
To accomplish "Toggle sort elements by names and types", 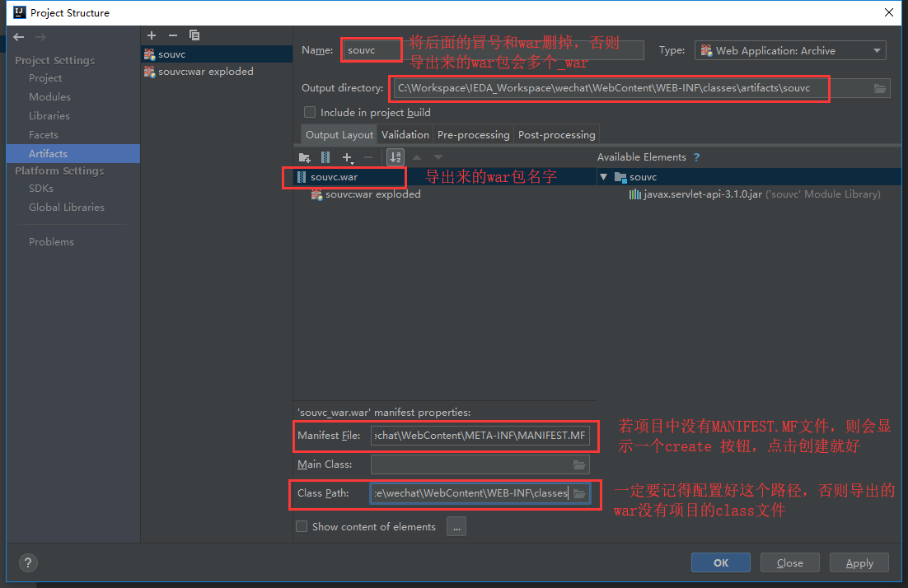I will 395,156.
